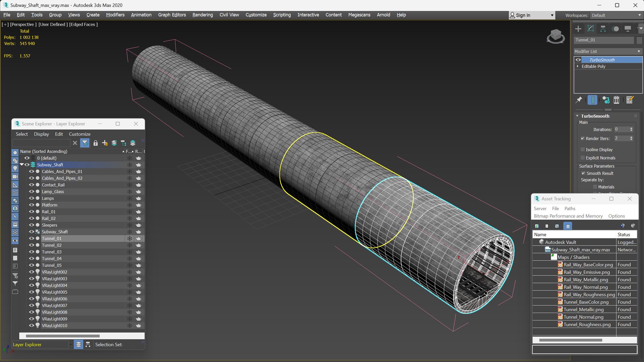
Task: Toggle TurboSmooth modifier eye visibility
Action: coord(578,60)
